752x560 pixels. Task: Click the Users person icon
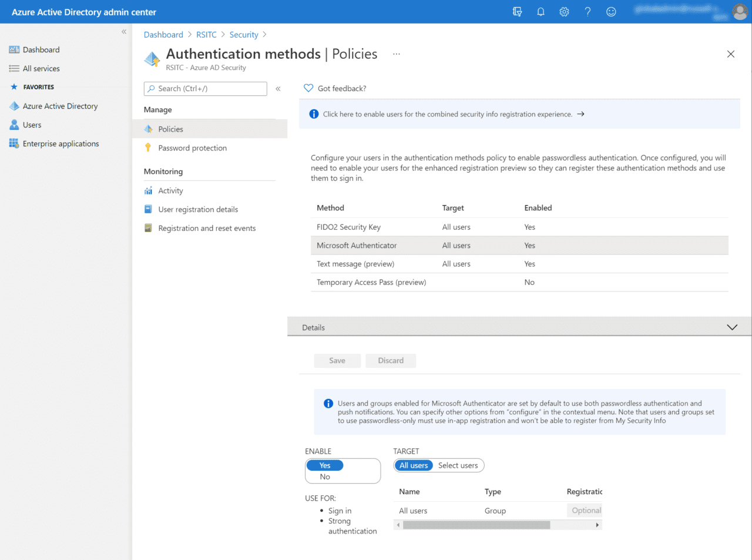click(x=14, y=125)
